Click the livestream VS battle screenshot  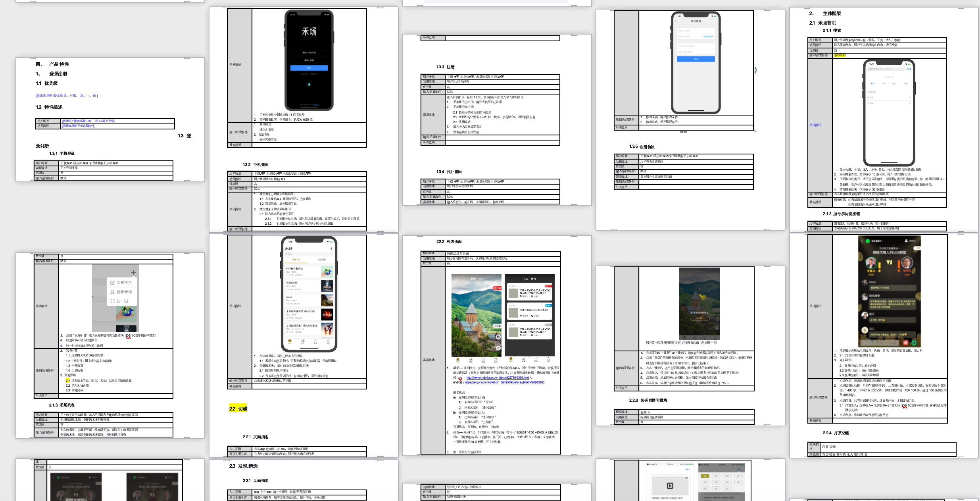coord(889,291)
